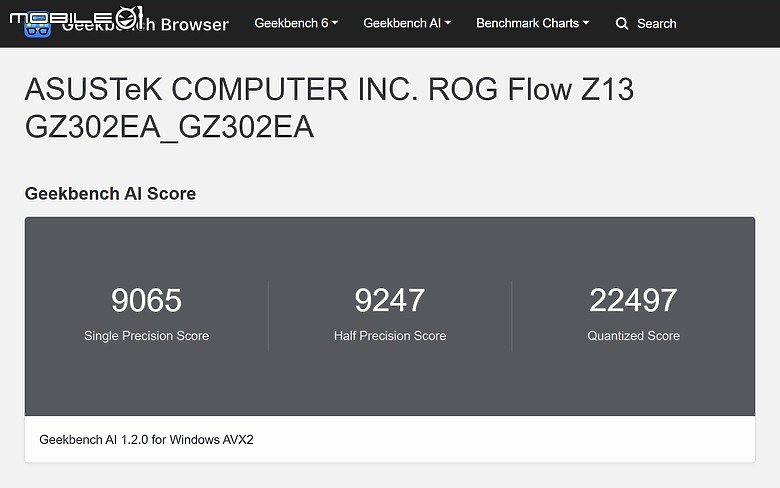Click the Half Precision Score label
The image size is (780, 488).
390,336
